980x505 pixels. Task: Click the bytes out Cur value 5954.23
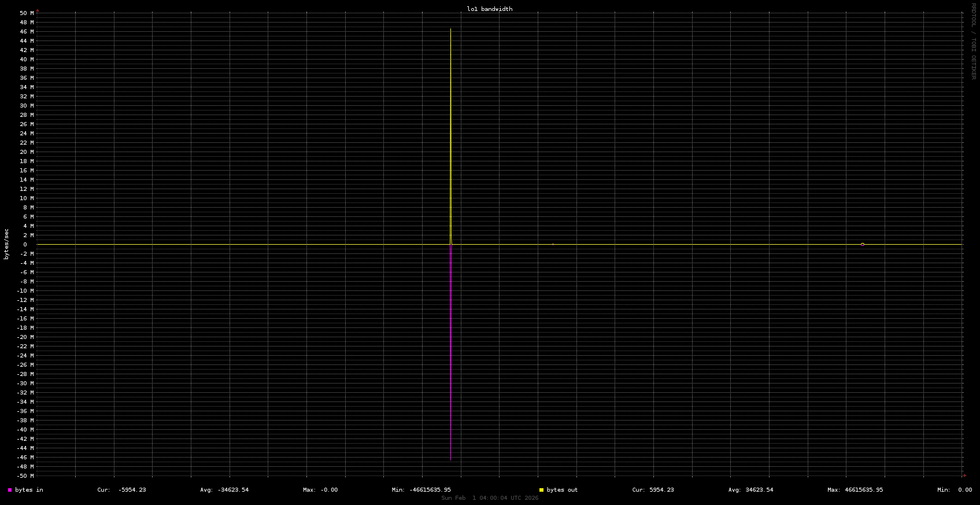(x=661, y=490)
